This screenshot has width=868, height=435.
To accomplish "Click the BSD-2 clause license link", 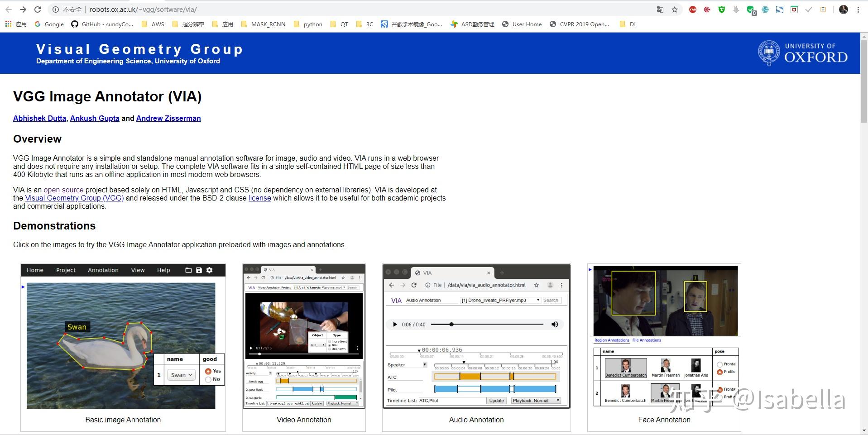I will [x=259, y=198].
